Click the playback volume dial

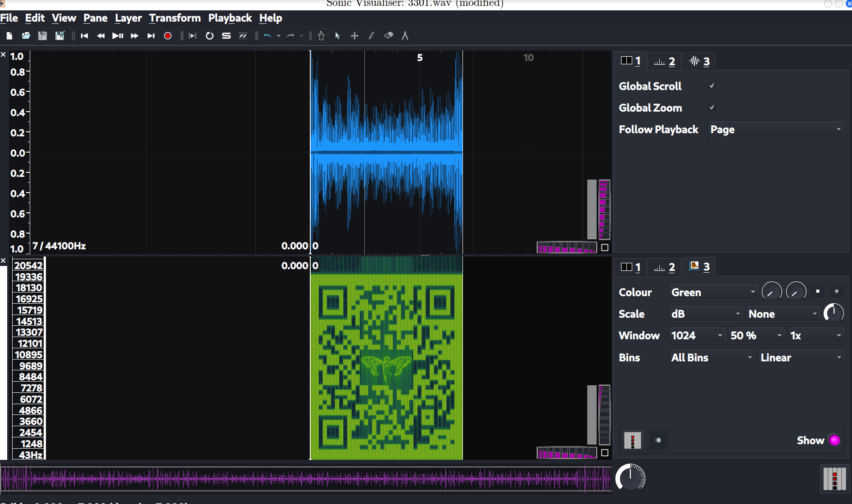click(630, 477)
